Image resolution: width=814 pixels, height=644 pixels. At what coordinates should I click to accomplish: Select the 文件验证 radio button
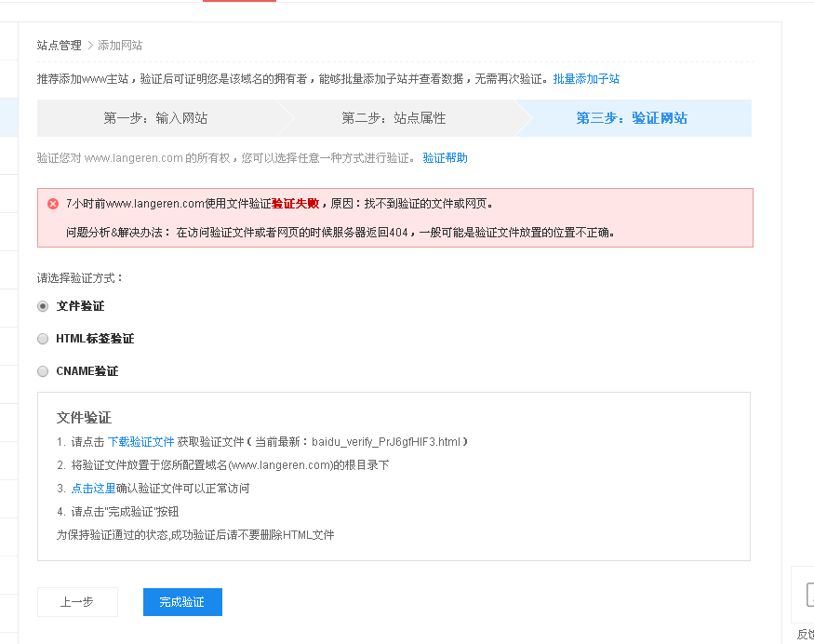coord(43,305)
